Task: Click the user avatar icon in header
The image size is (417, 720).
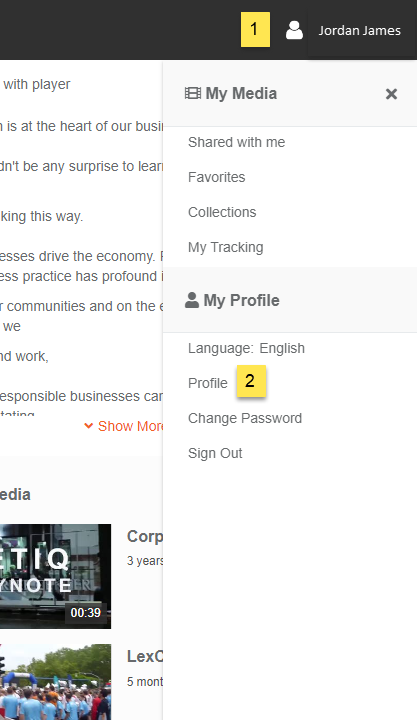Action: (x=294, y=30)
